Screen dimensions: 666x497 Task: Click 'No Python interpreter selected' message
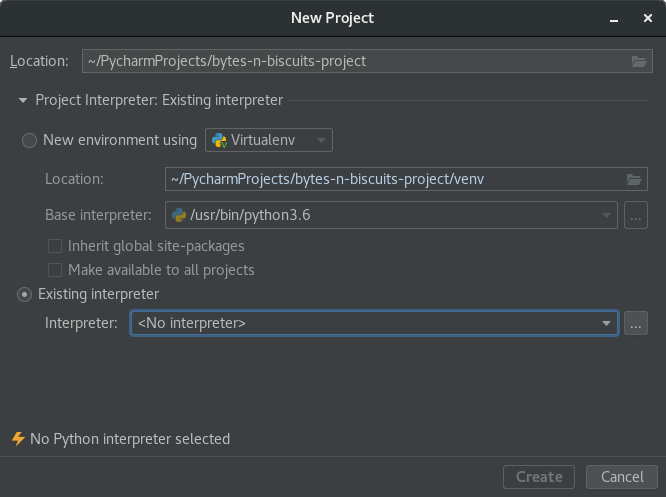pyautogui.click(x=130, y=439)
